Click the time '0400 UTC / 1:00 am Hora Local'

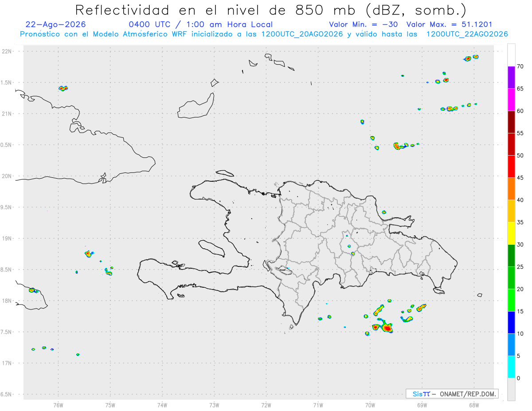pyautogui.click(x=200, y=24)
